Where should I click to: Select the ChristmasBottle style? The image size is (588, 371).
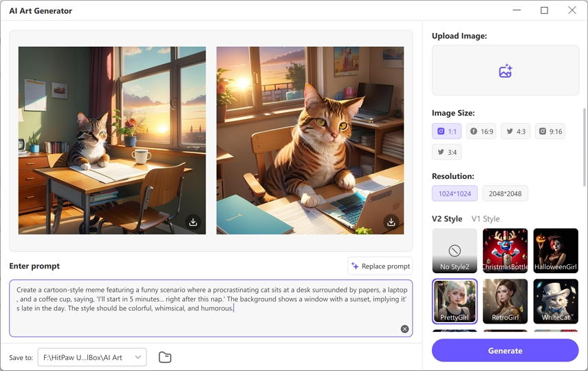(505, 251)
